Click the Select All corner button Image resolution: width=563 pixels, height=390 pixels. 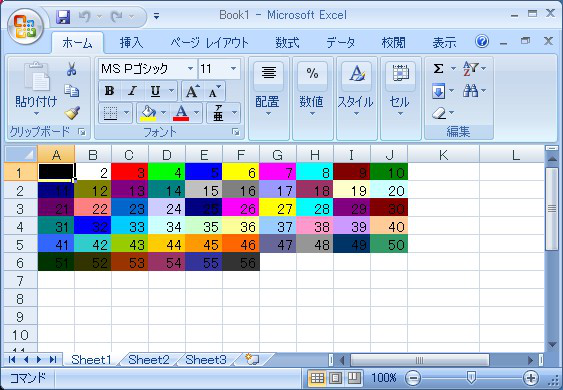21,154
